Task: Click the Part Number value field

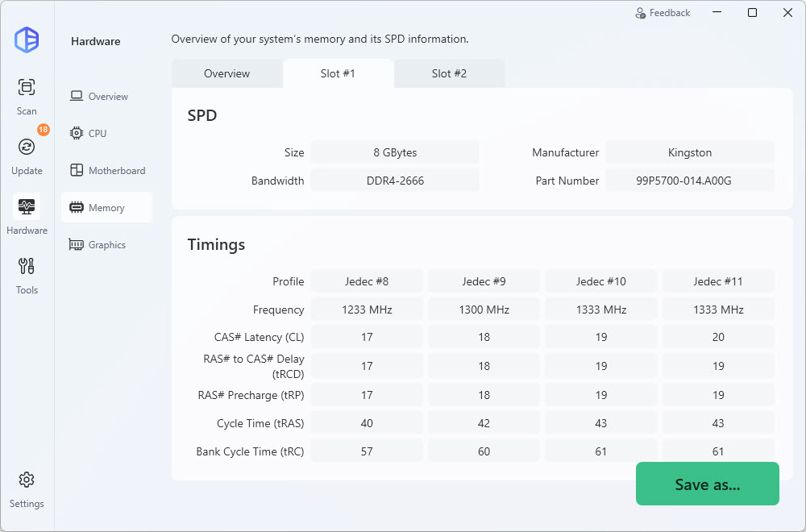Action: [689, 181]
